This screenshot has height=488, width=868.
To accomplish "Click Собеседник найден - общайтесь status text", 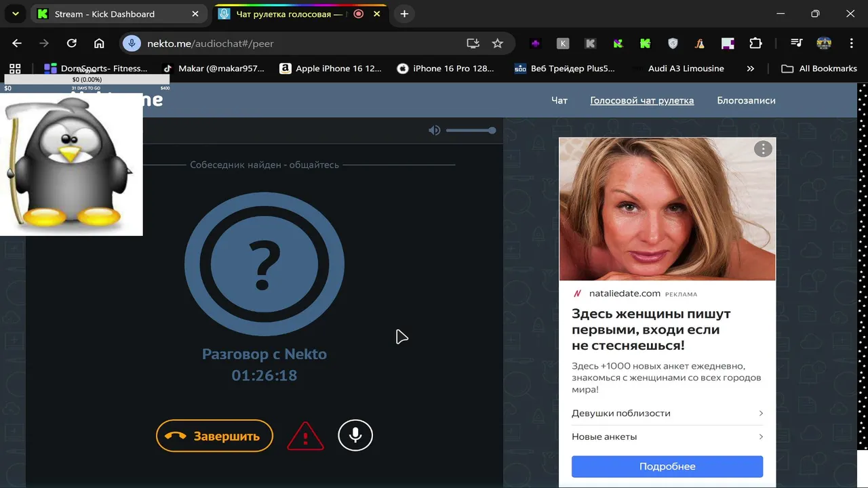I will [264, 165].
